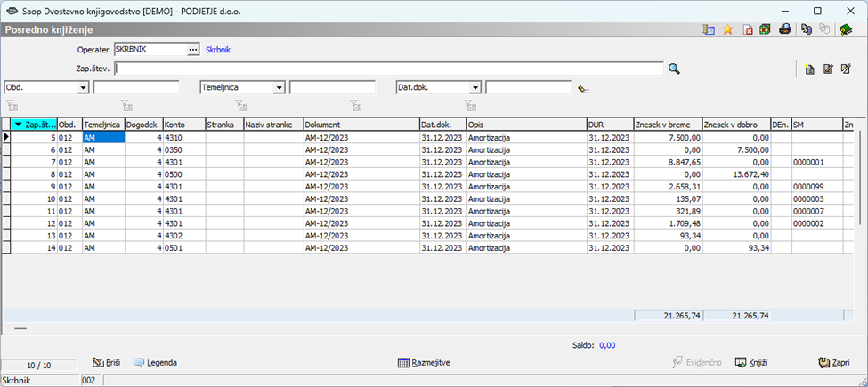Click the Skrbnik blue link

218,50
